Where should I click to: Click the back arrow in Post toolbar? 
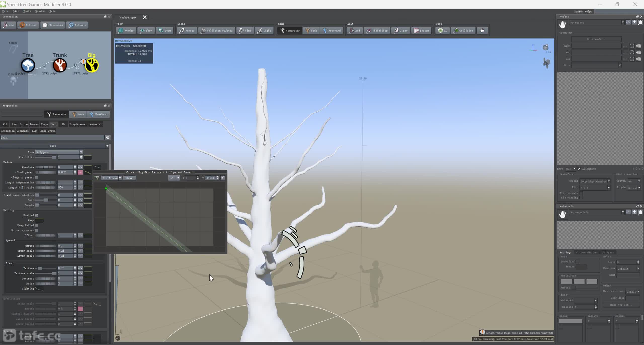482,31
